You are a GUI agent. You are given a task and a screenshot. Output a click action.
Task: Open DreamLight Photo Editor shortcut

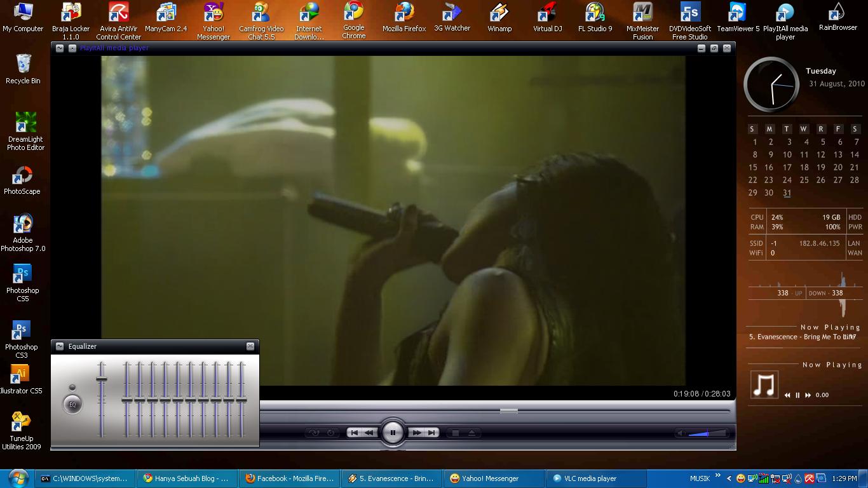pos(25,131)
